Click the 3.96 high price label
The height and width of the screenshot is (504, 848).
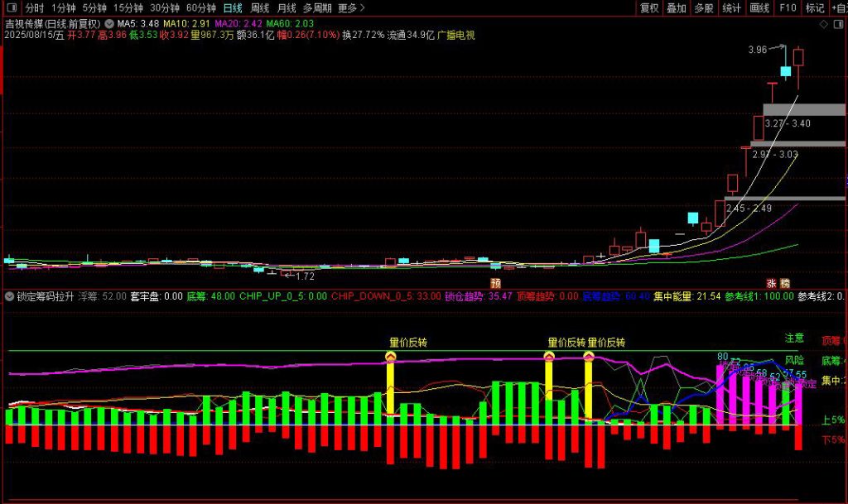pos(757,50)
